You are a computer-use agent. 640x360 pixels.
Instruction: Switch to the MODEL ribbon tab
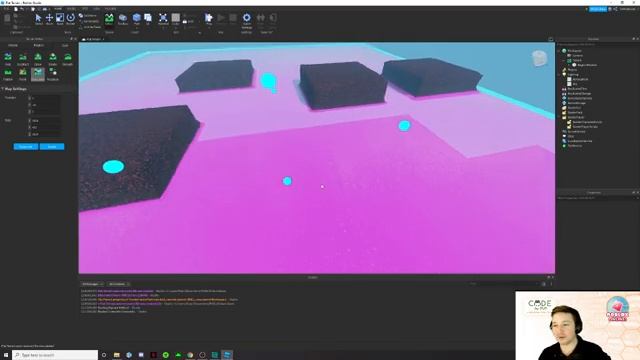(x=71, y=9)
